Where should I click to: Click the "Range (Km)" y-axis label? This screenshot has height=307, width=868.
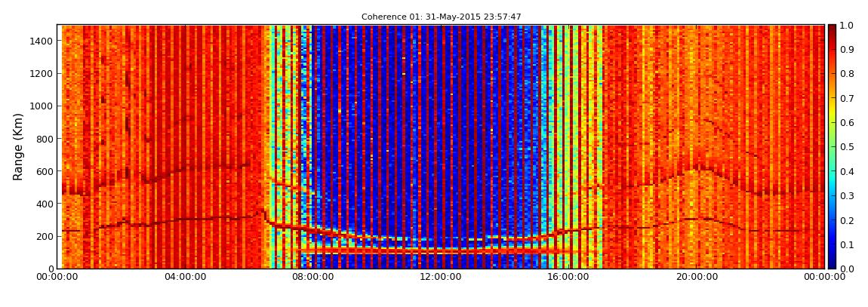[18, 146]
